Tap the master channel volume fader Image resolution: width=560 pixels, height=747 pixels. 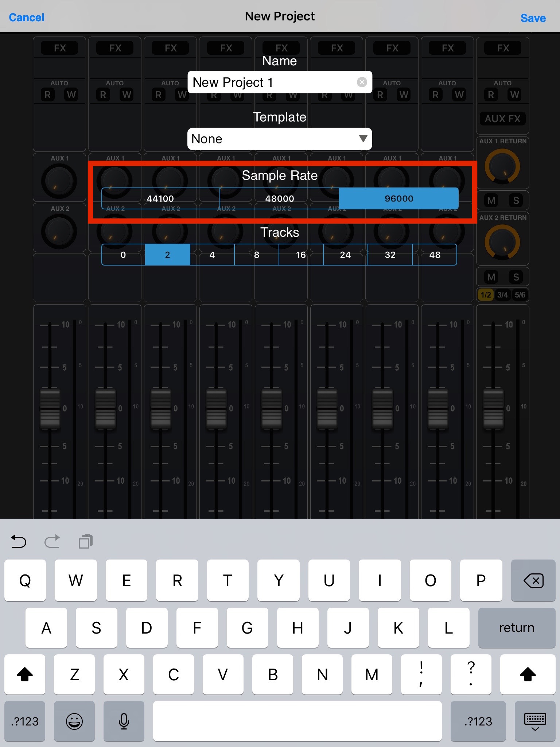[493, 408]
